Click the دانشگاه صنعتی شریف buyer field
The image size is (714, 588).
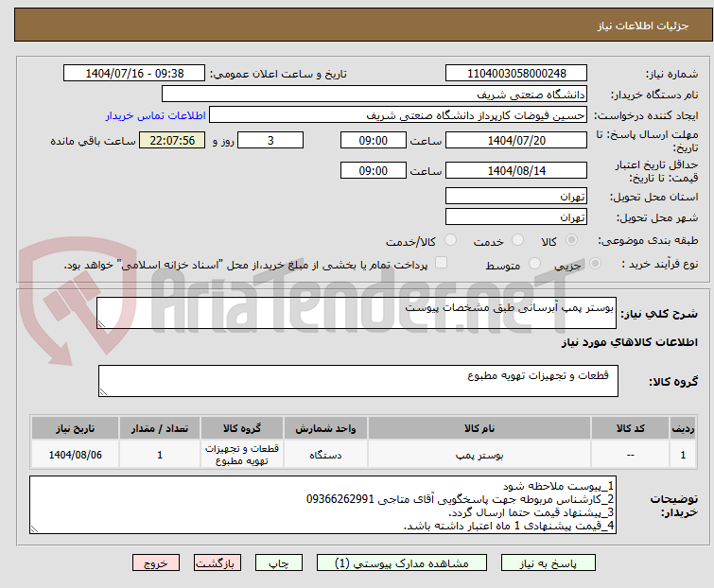click(374, 94)
